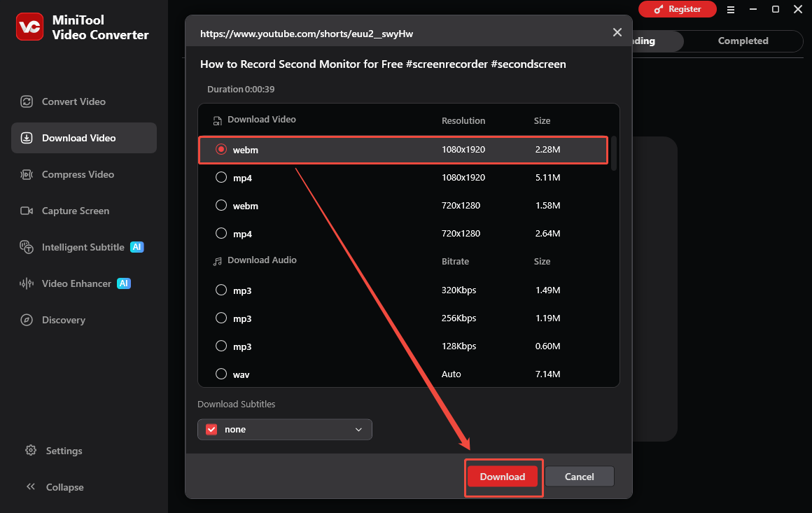Click the Settings gear icon
The width and height of the screenshot is (812, 513).
click(x=31, y=451)
